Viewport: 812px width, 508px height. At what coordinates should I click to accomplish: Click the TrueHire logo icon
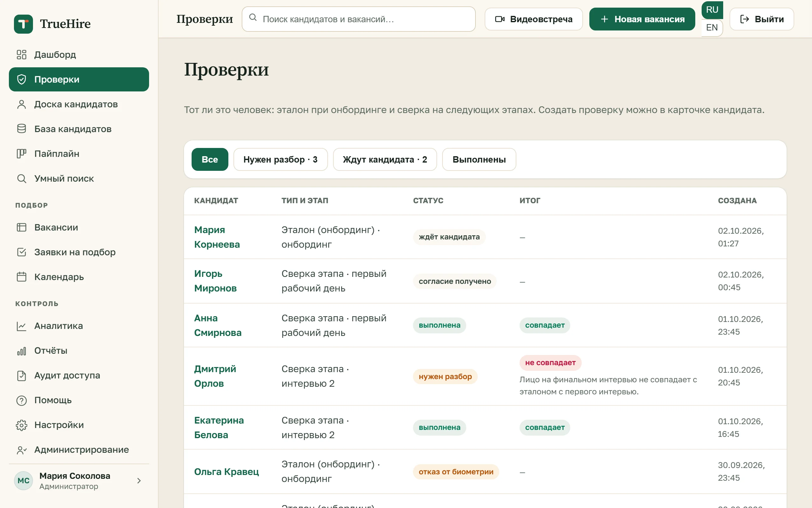point(23,24)
